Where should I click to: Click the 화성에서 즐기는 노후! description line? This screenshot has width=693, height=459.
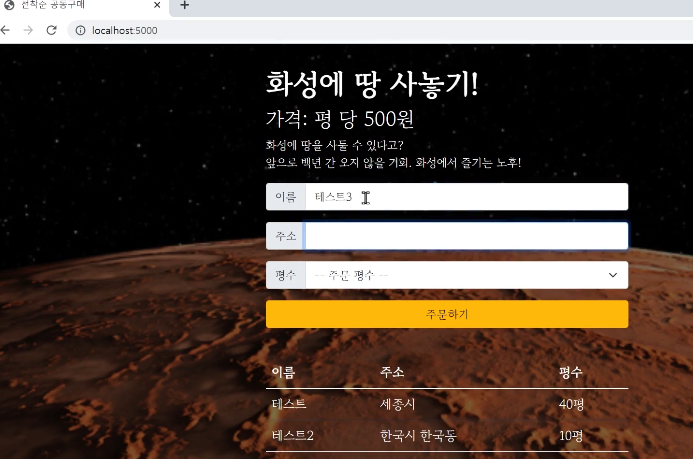tap(468, 163)
